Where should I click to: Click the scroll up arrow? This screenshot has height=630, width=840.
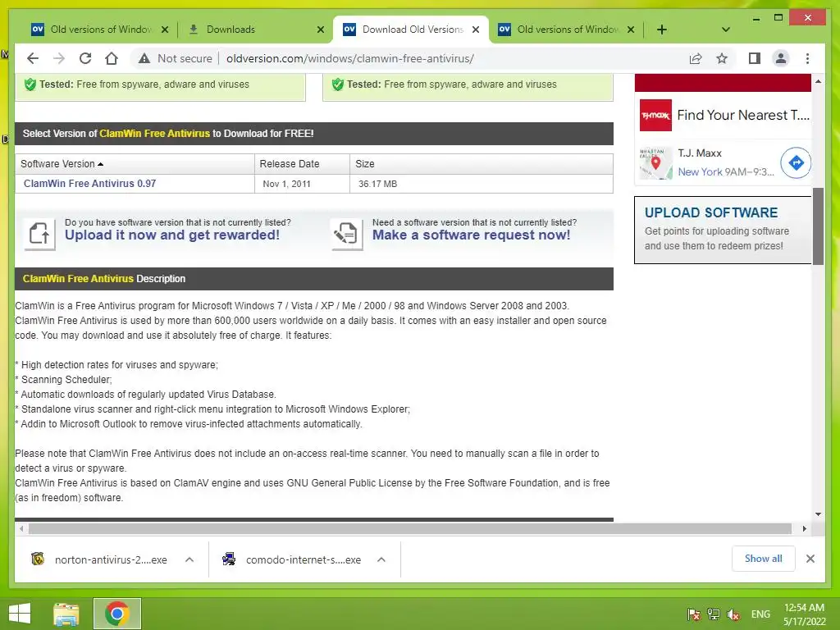point(818,81)
